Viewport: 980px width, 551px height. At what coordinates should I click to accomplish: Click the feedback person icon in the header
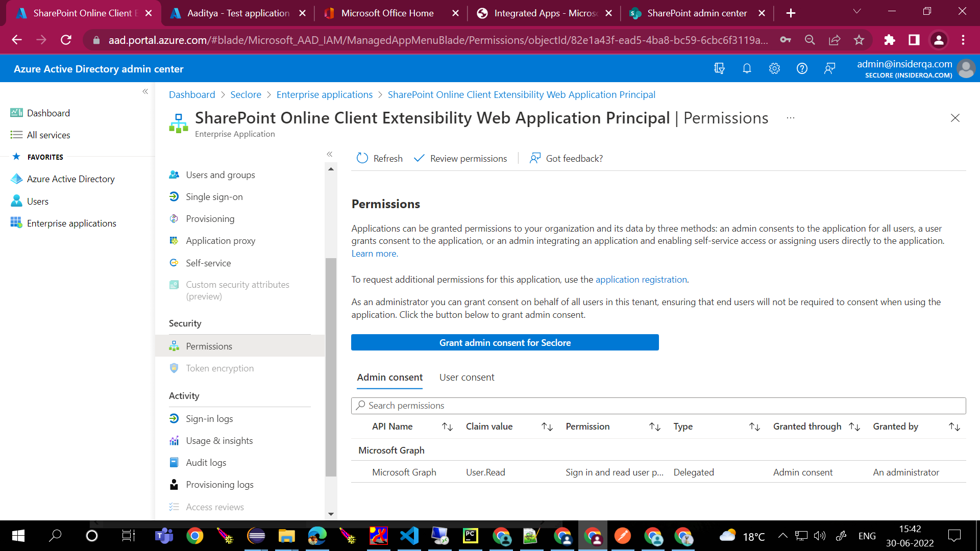[829, 68]
